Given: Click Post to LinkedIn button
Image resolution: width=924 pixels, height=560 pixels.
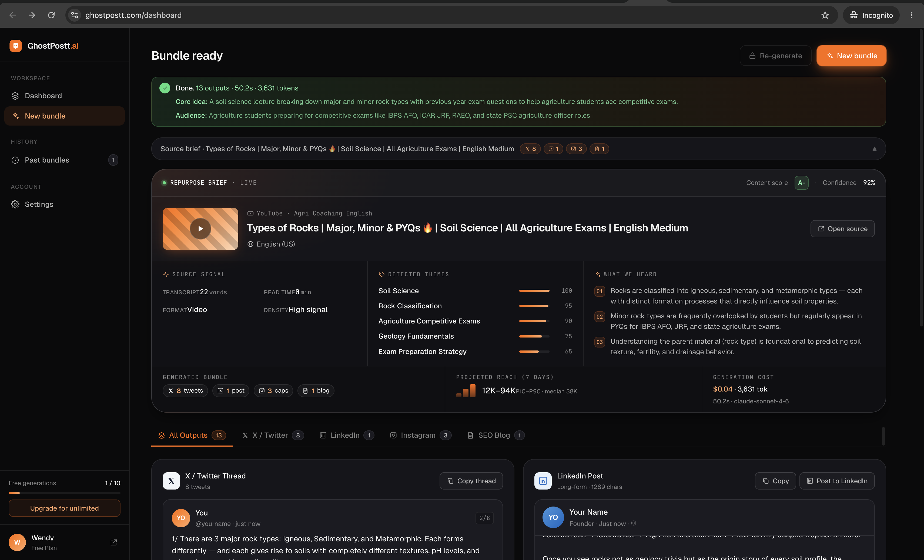Looking at the screenshot, I should [837, 481].
